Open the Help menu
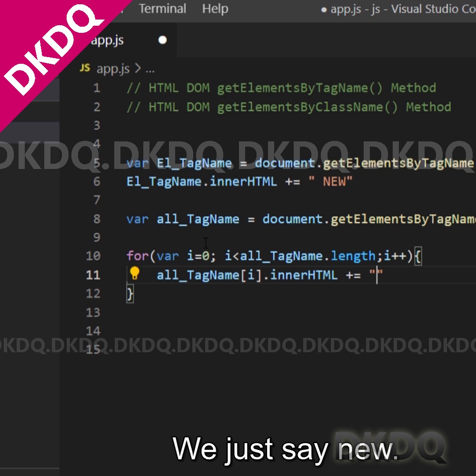This screenshot has height=476, width=476. [215, 9]
